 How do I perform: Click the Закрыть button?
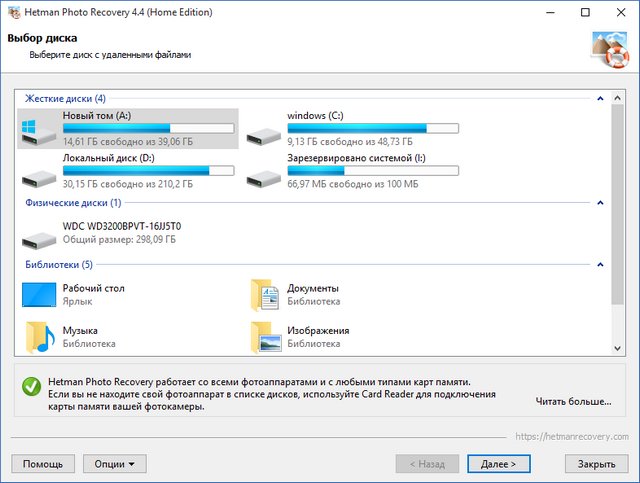pyautogui.click(x=596, y=464)
